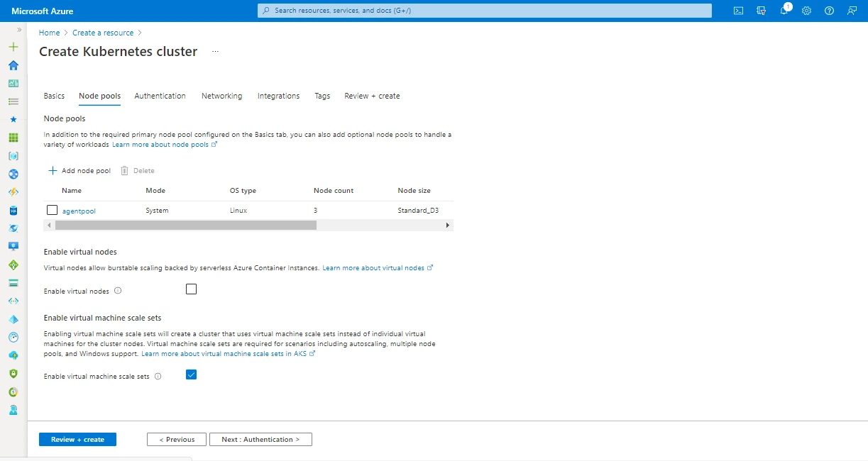The width and height of the screenshot is (868, 461).
Task: Click the Favorites star icon in the sidebar
Action: [x=13, y=119]
